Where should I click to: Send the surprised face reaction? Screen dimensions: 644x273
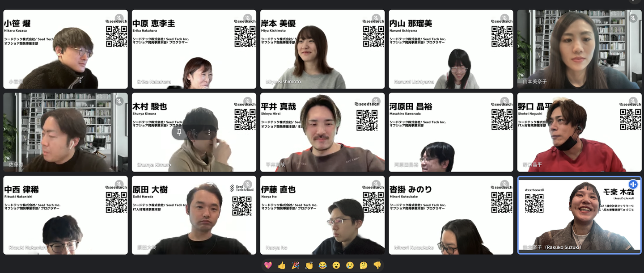tap(336, 265)
